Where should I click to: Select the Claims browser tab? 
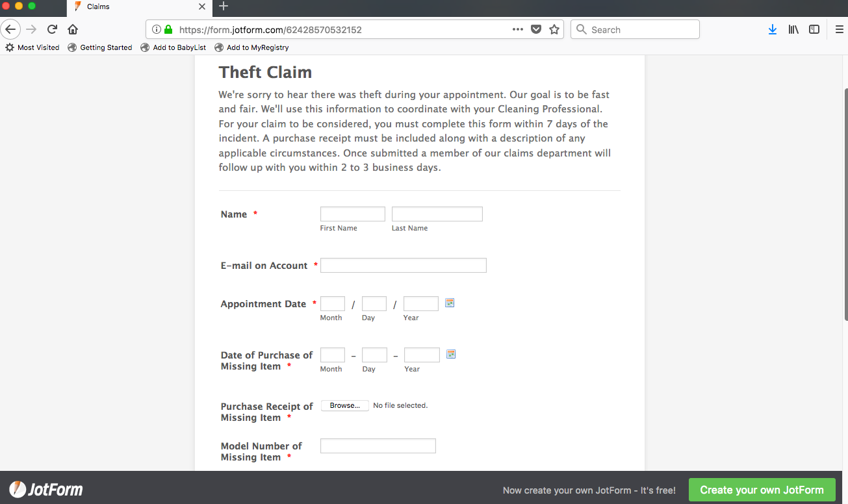click(139, 7)
